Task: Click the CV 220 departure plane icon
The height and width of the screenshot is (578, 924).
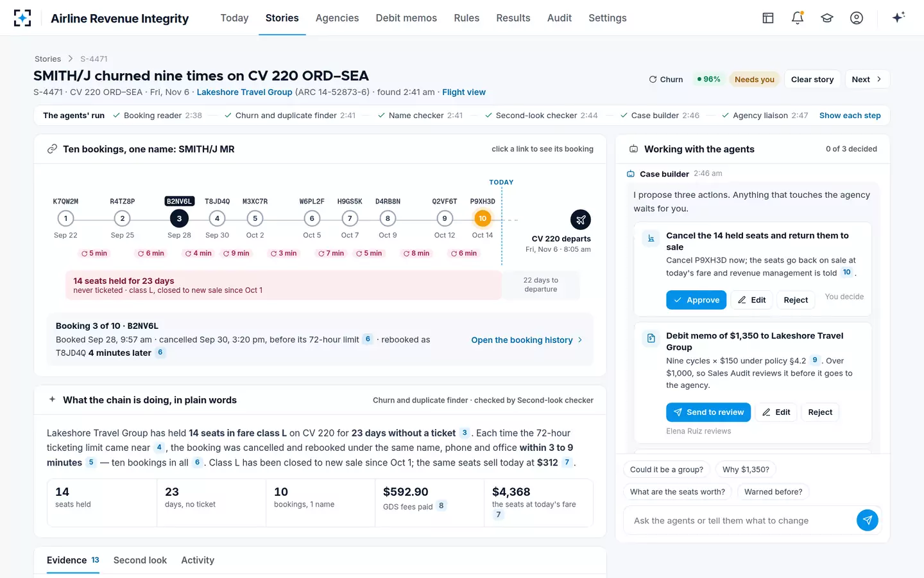Action: [581, 220]
